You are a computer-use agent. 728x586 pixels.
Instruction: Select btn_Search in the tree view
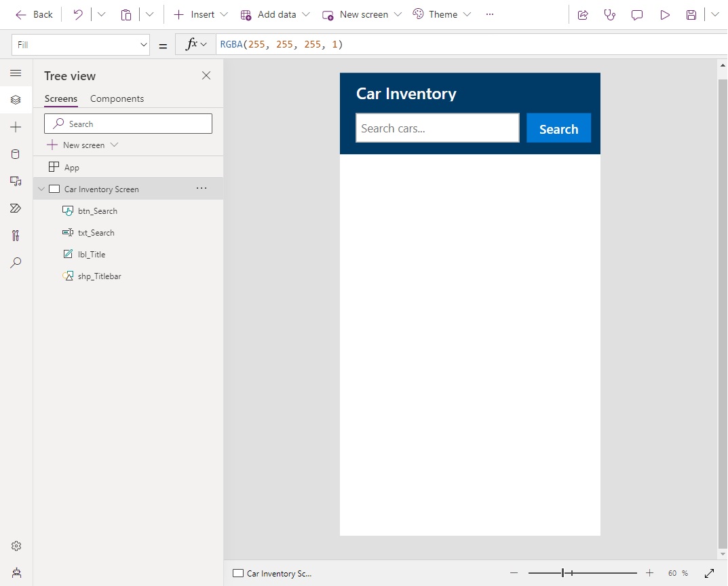[x=97, y=211]
